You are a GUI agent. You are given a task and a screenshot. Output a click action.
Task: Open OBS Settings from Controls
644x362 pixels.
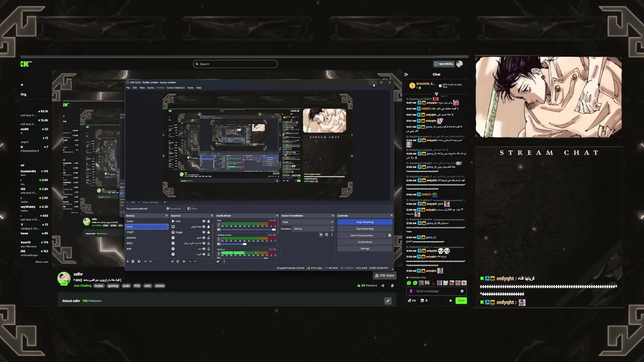click(x=365, y=248)
